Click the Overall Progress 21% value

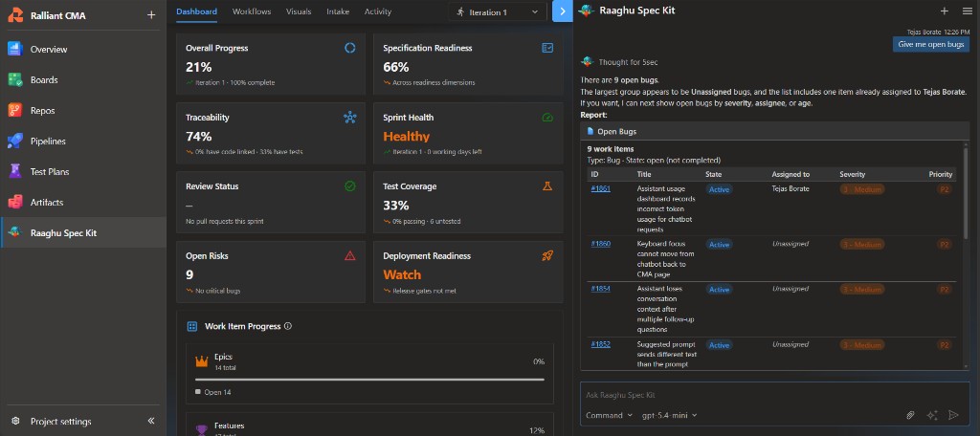(199, 67)
